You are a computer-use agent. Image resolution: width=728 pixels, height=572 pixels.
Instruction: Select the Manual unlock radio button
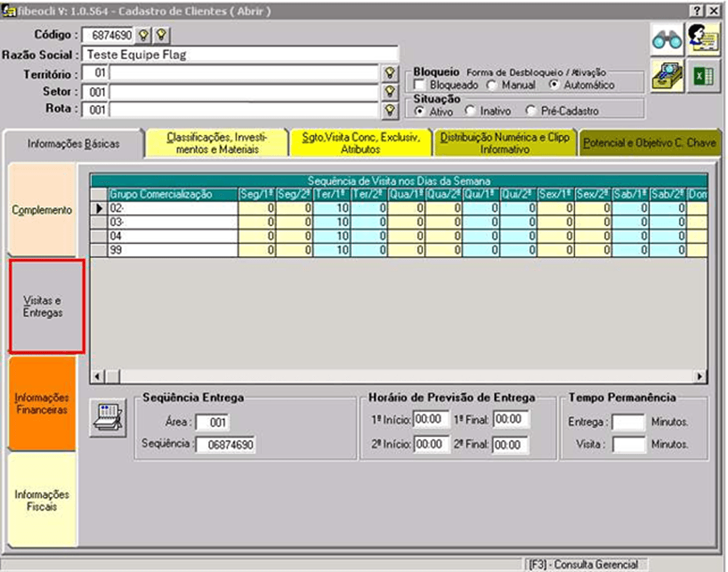[x=491, y=85]
